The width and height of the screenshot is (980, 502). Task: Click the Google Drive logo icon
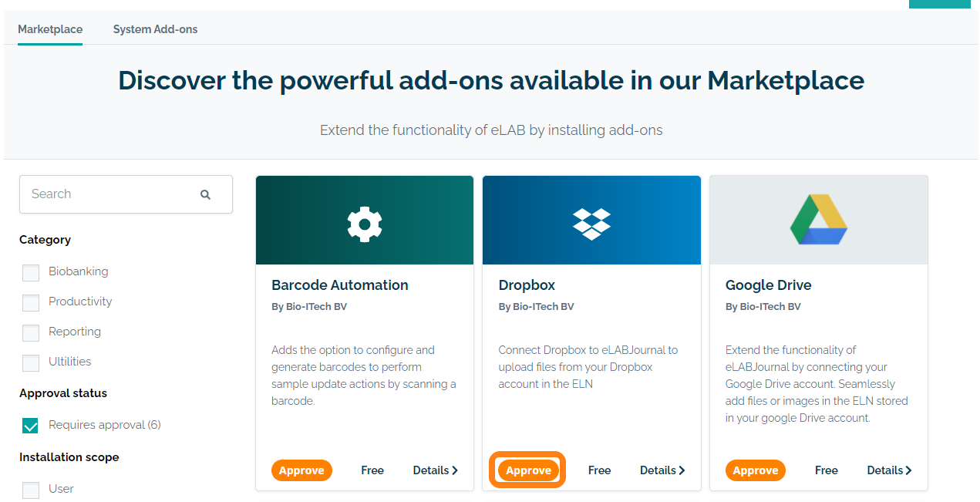click(818, 221)
